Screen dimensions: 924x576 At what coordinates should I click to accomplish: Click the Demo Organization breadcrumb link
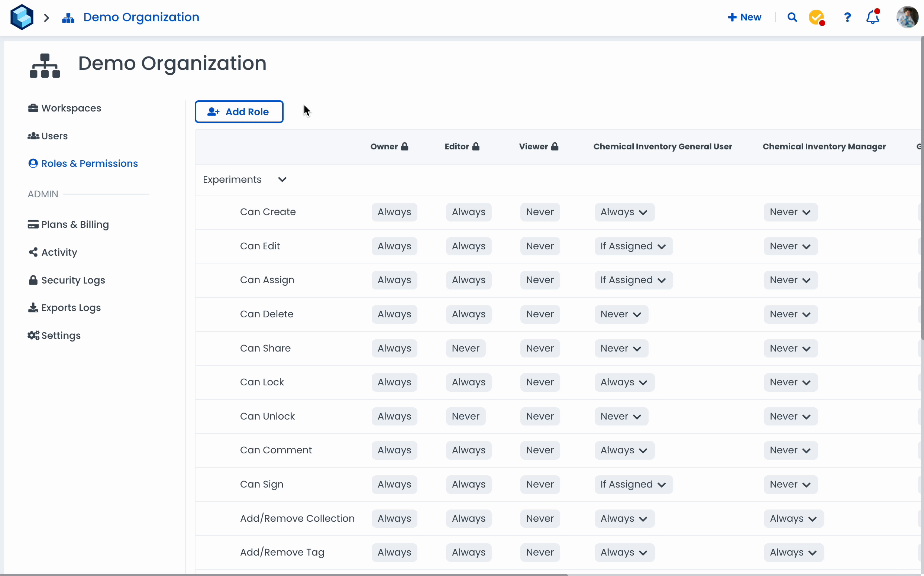(x=141, y=17)
